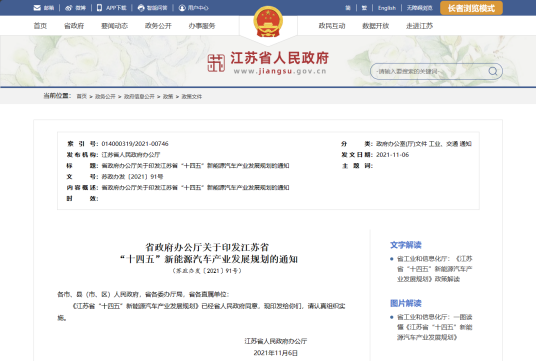The height and width of the screenshot is (361, 536).
Task: Click the 分类 category value text
Action: (424, 144)
